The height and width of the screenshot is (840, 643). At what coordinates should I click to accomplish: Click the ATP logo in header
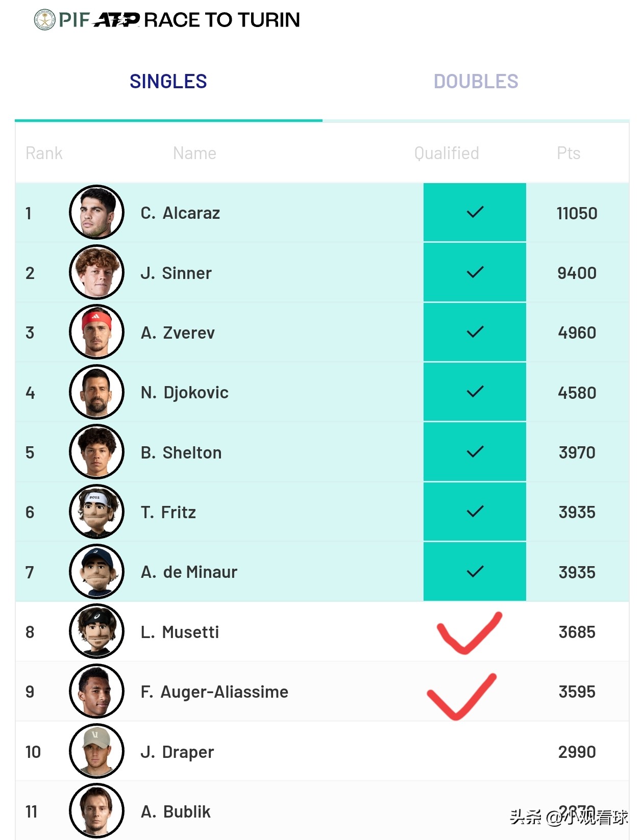click(x=116, y=20)
